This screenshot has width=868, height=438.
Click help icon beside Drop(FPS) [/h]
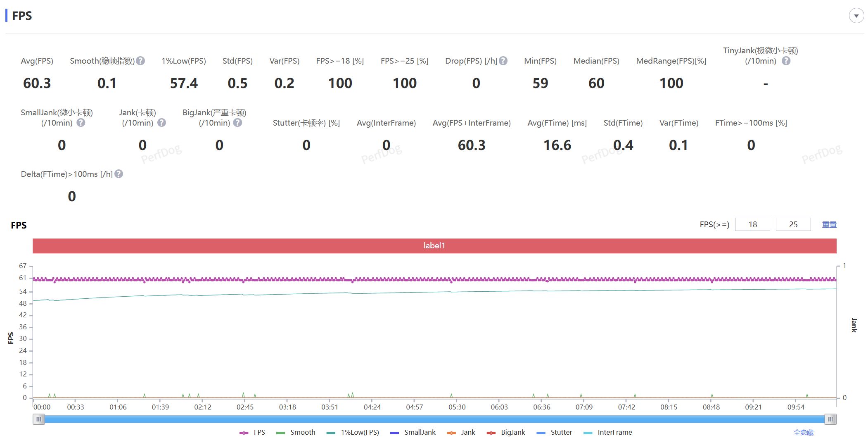click(503, 61)
